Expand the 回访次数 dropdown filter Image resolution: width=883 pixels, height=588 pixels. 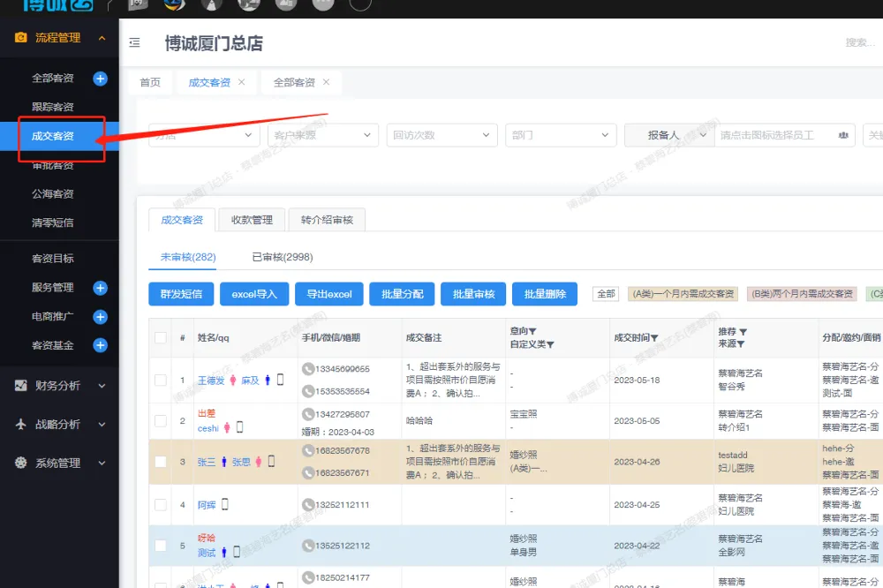tap(441, 135)
